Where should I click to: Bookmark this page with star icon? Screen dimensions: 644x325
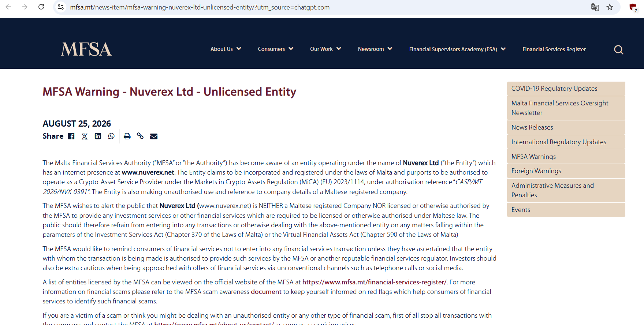[610, 7]
